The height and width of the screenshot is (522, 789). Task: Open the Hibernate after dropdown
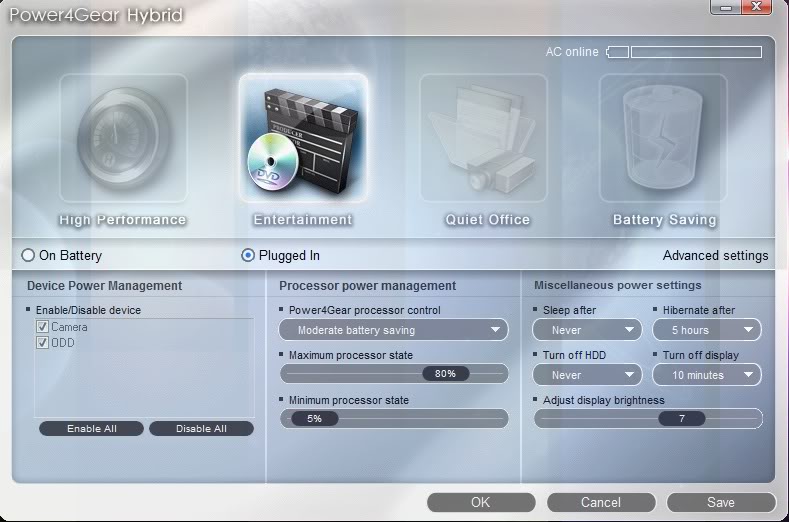707,330
